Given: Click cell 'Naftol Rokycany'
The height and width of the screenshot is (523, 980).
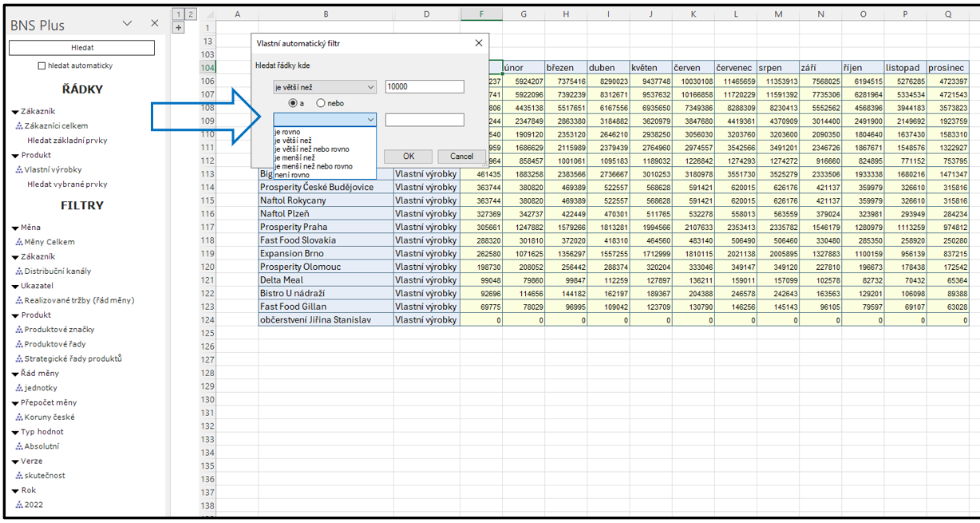Looking at the screenshot, I should pos(326,200).
